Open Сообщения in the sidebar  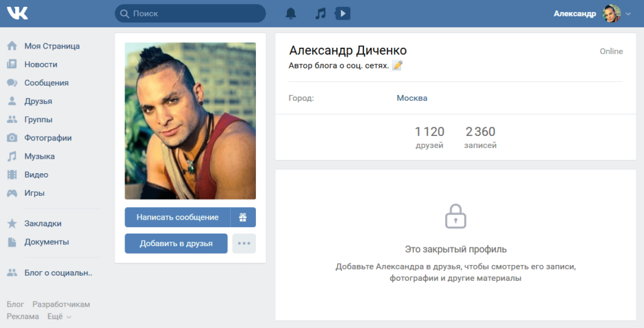47,83
